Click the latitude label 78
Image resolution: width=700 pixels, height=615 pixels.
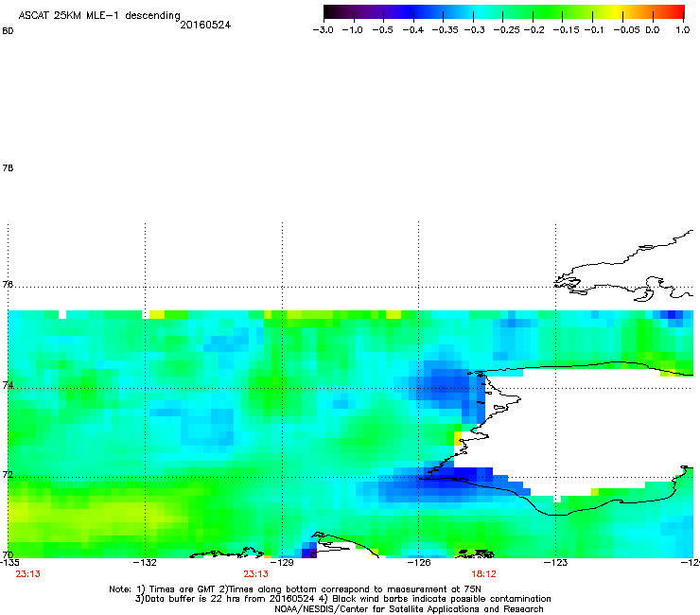pyautogui.click(x=8, y=167)
